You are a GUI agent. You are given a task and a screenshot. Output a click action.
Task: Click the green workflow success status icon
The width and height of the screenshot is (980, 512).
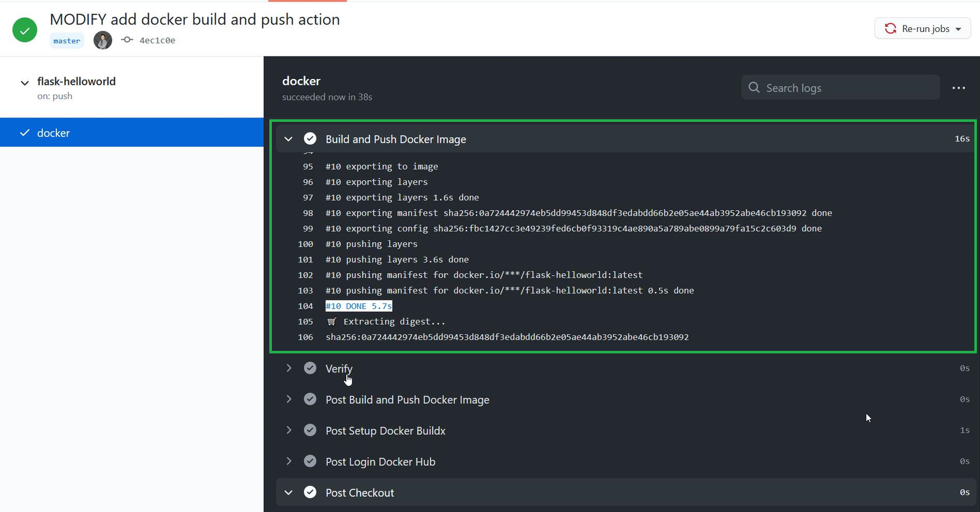25,30
